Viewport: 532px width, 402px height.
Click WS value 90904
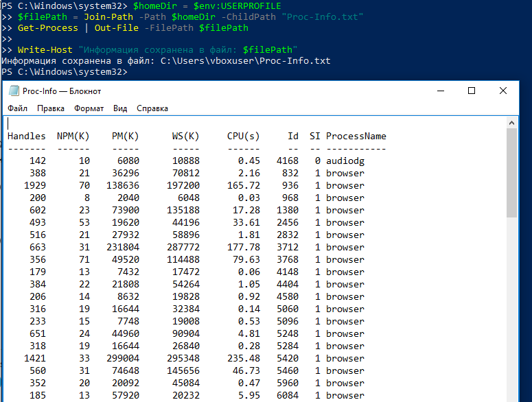[185, 333]
